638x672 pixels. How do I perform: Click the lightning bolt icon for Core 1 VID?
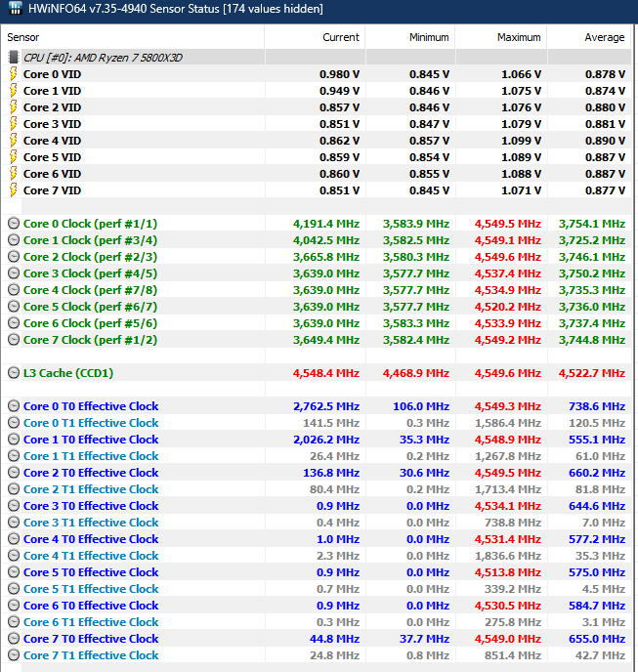[14, 91]
